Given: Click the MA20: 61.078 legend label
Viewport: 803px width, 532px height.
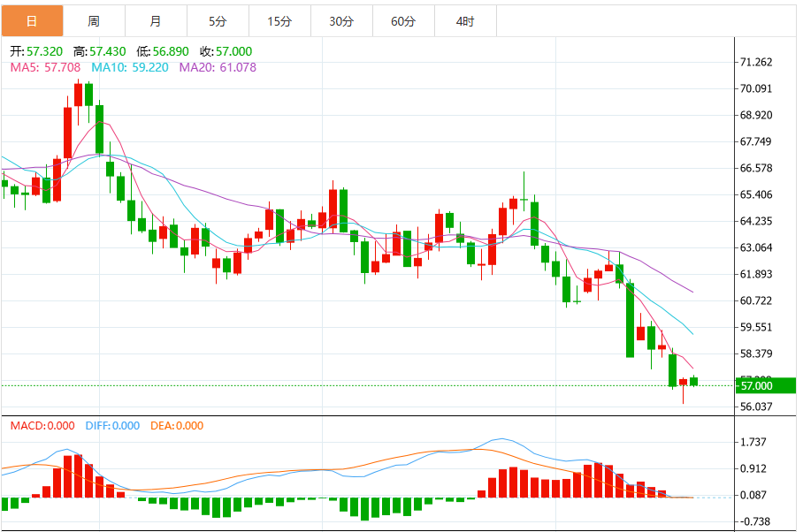Looking at the screenshot, I should click(x=218, y=67).
